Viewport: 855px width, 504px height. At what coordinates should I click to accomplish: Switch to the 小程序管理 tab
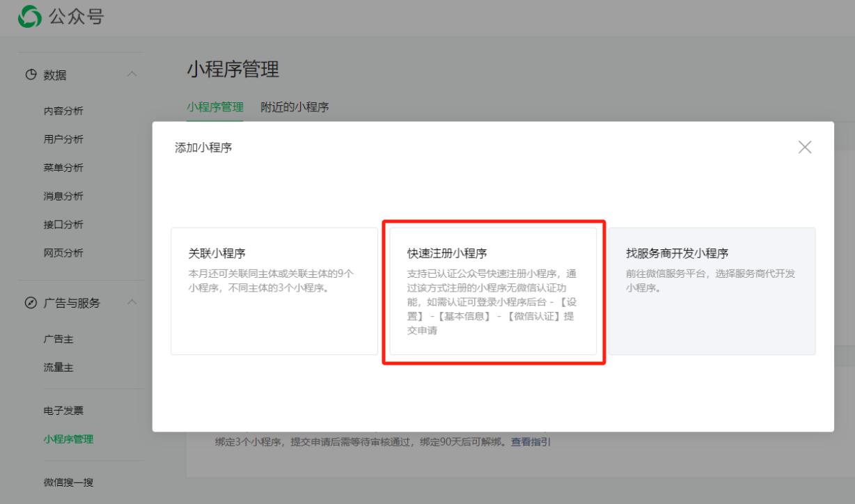click(215, 107)
